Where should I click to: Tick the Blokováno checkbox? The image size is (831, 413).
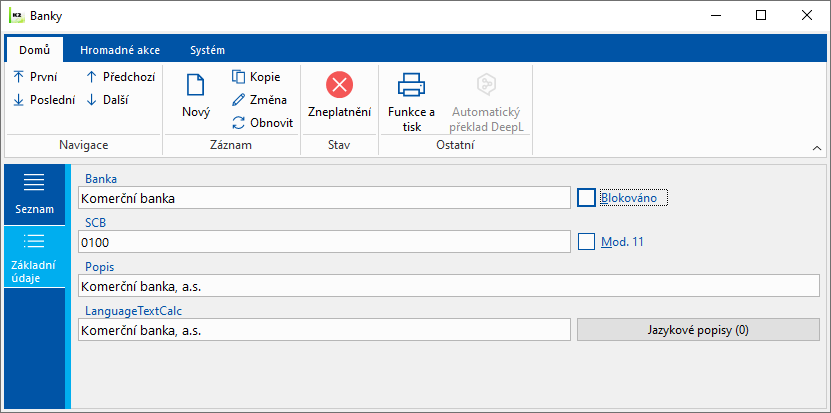pyautogui.click(x=586, y=198)
